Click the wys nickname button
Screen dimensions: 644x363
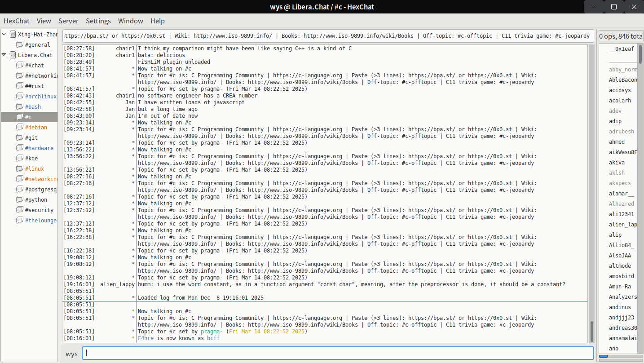[71, 354]
